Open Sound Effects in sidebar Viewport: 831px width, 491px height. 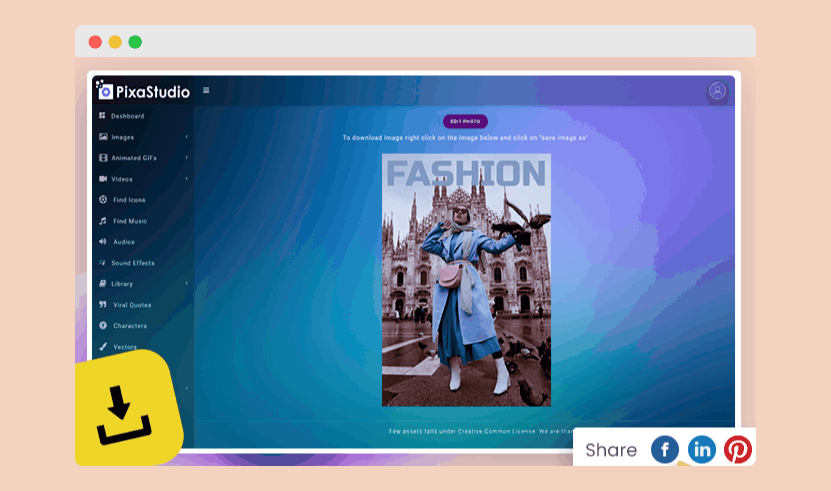tap(132, 263)
